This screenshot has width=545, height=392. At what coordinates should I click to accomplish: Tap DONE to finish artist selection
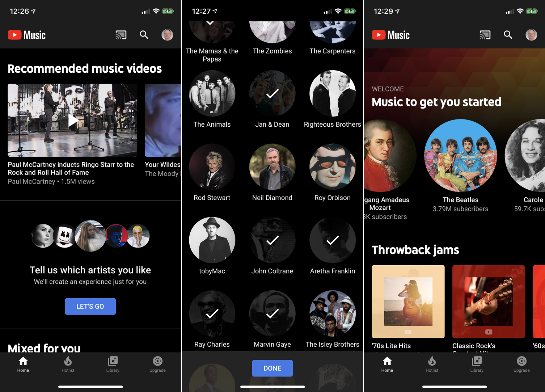tap(272, 368)
